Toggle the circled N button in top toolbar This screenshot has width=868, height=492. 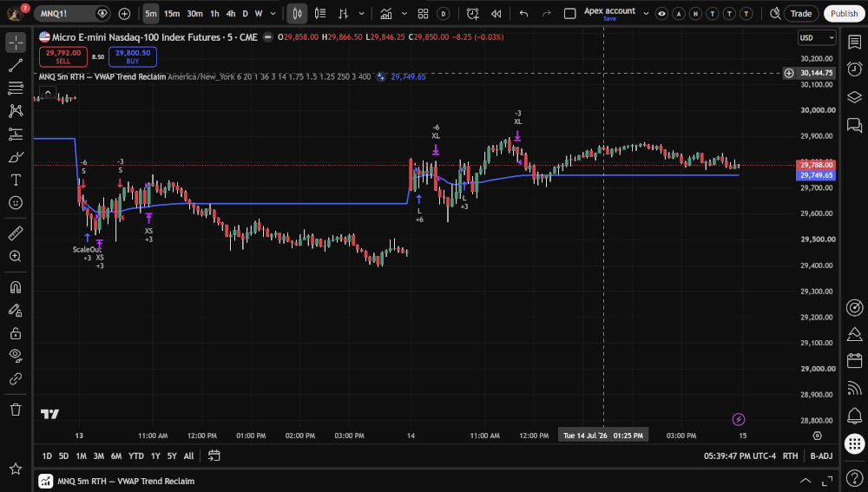[x=695, y=14]
